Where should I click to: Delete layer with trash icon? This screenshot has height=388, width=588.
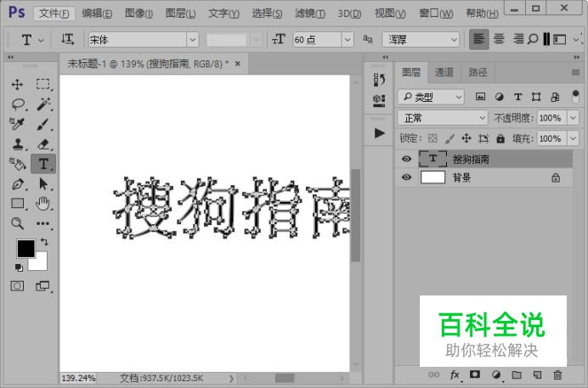[x=557, y=374]
